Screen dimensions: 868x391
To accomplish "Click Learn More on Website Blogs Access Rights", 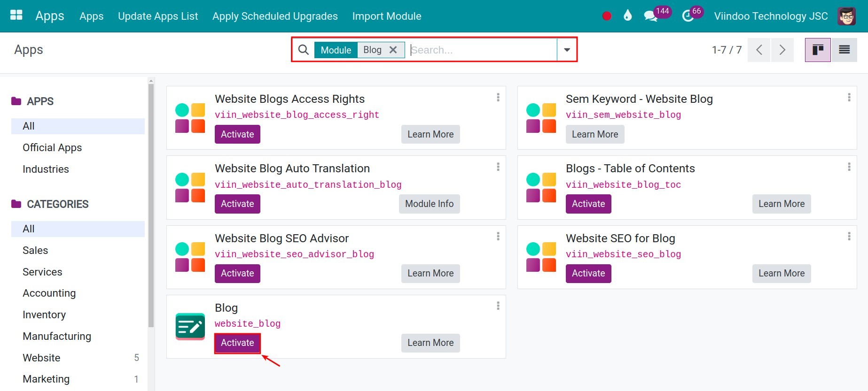I will point(430,134).
